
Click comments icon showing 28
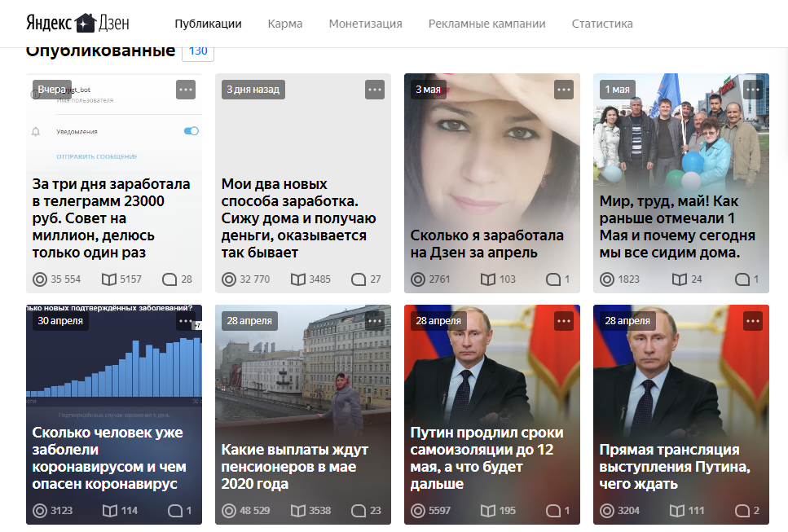click(169, 279)
